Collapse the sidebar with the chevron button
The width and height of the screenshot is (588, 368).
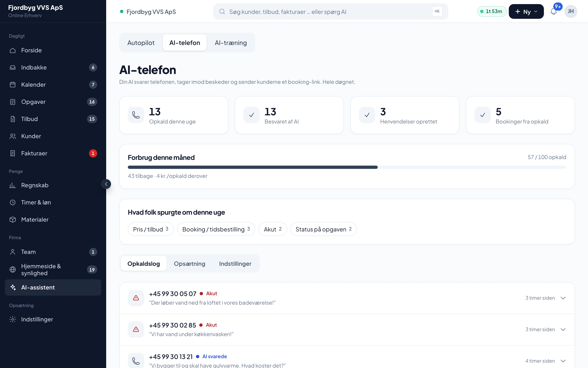click(106, 184)
